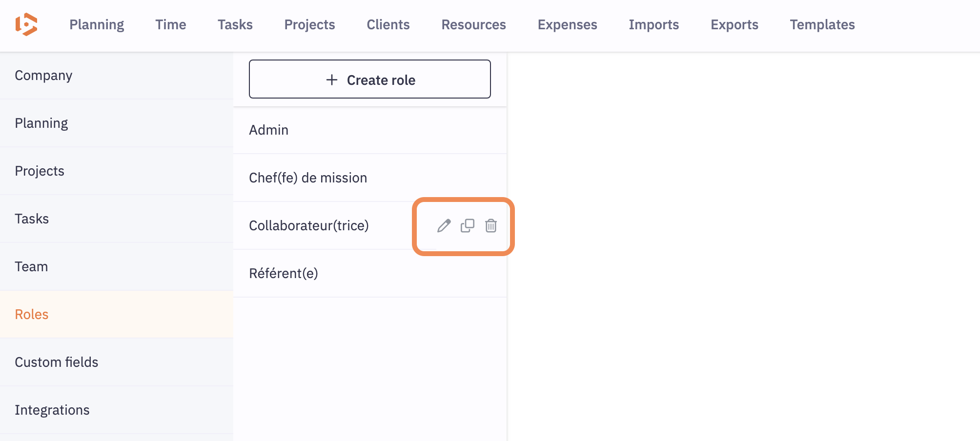This screenshot has height=441, width=980.
Task: Open Tasks in the top navigation
Action: coord(235,25)
